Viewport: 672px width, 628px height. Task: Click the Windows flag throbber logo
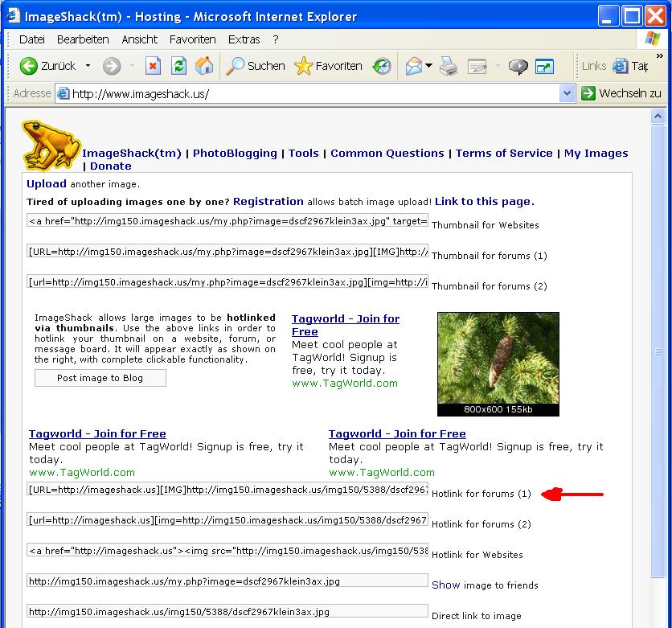tap(652, 39)
